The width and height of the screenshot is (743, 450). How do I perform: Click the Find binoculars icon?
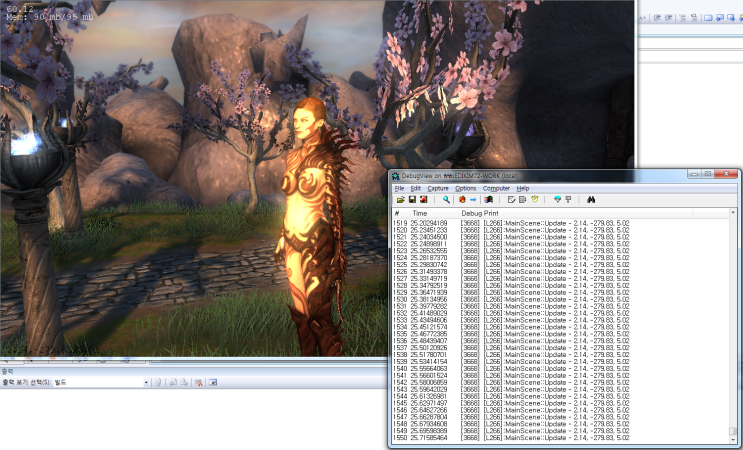591,200
